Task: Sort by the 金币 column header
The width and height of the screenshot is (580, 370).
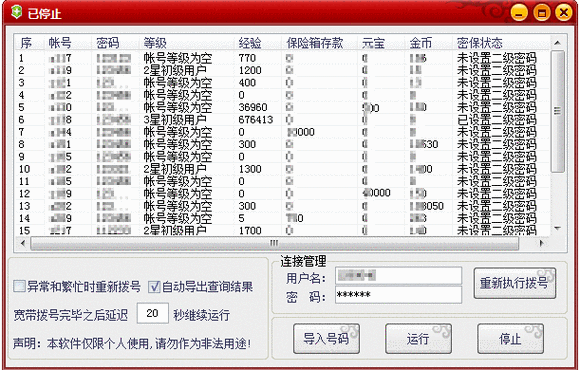Action: point(428,43)
